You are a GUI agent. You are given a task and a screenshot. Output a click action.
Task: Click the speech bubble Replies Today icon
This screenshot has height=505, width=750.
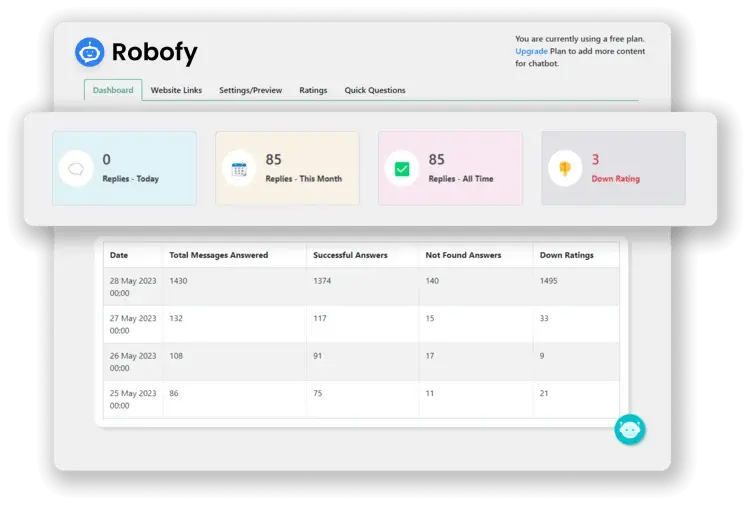[x=76, y=168]
